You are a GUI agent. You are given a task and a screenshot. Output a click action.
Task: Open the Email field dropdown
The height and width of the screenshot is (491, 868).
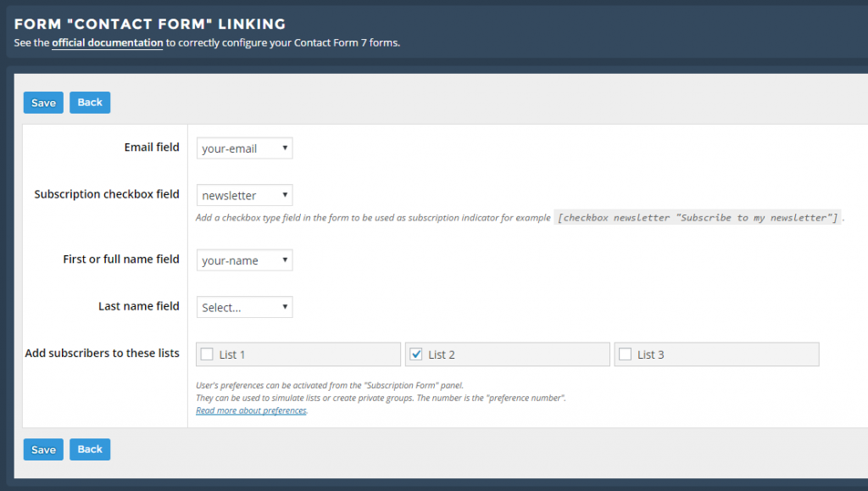tap(245, 148)
